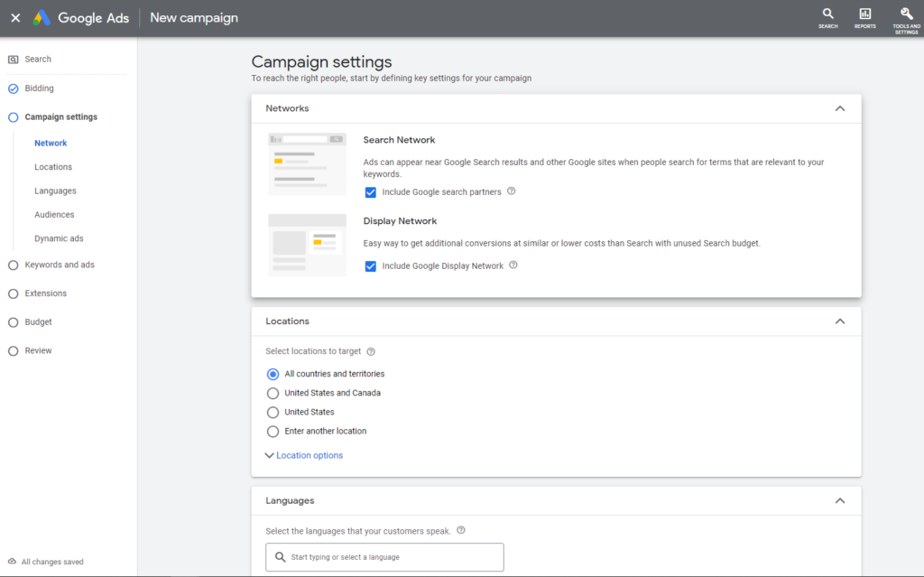Uncheck Include Google Display Network

point(371,266)
